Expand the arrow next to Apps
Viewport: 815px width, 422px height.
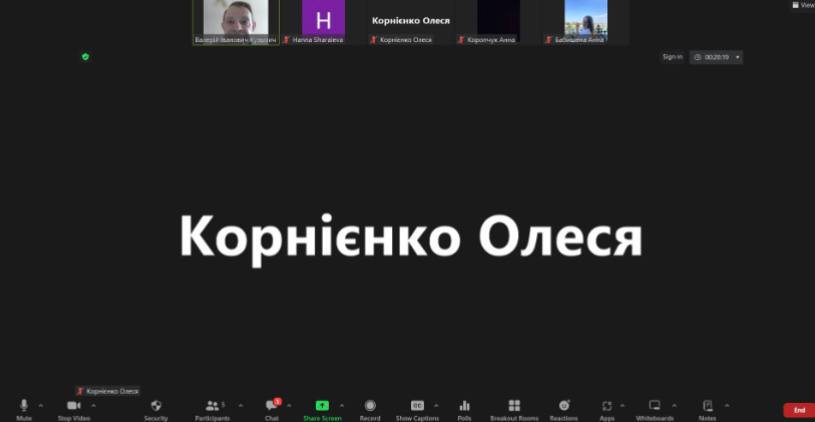click(623, 405)
